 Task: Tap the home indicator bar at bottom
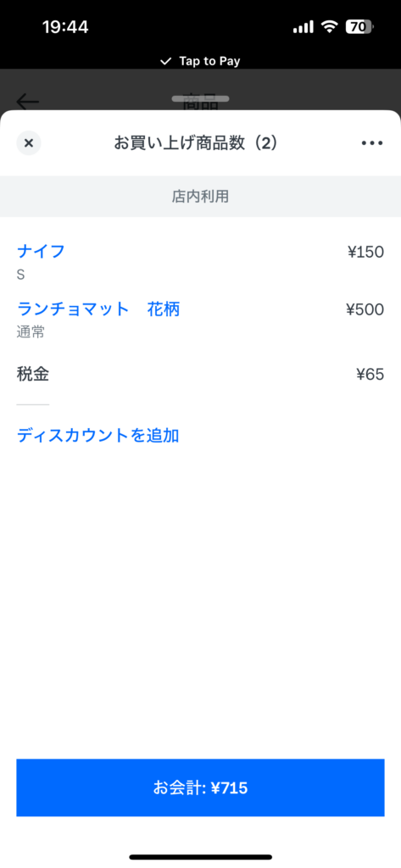(200, 857)
